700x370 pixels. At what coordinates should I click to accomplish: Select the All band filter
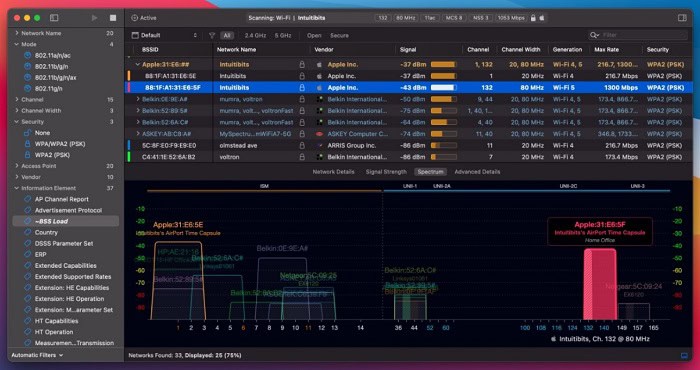pos(227,35)
